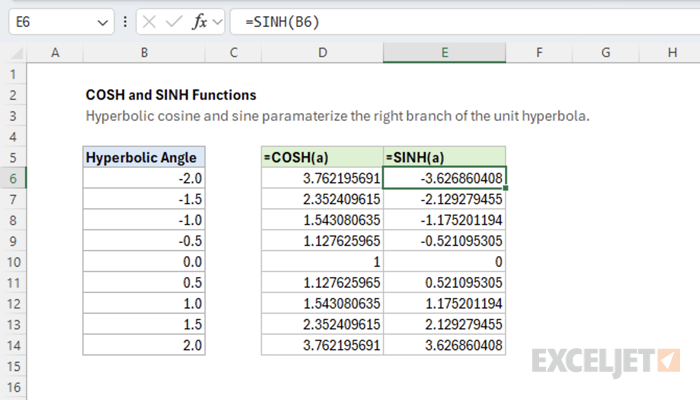Select the angle cell containing 2.0 in row 14
The width and height of the screenshot is (700, 400).
tap(144, 346)
